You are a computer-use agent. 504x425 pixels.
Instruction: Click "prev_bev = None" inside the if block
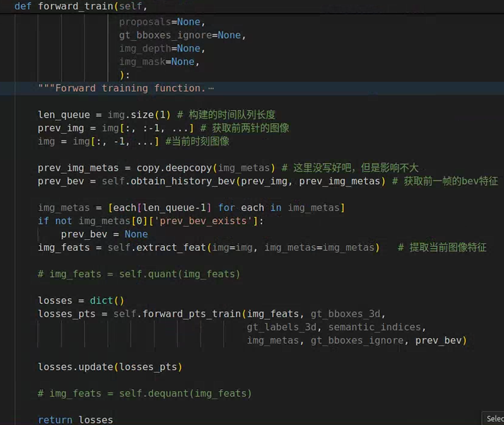pyautogui.click(x=104, y=234)
